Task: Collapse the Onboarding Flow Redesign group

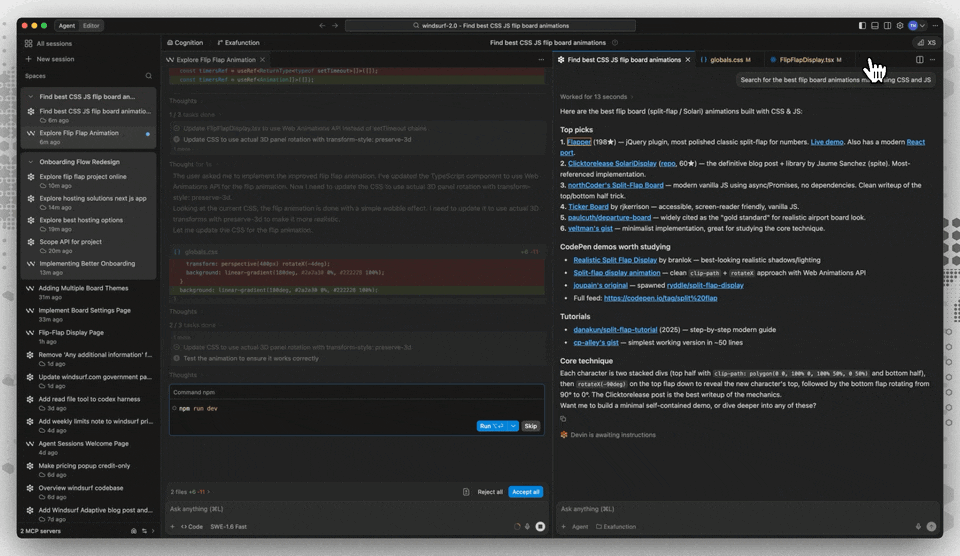Action: 31,162
